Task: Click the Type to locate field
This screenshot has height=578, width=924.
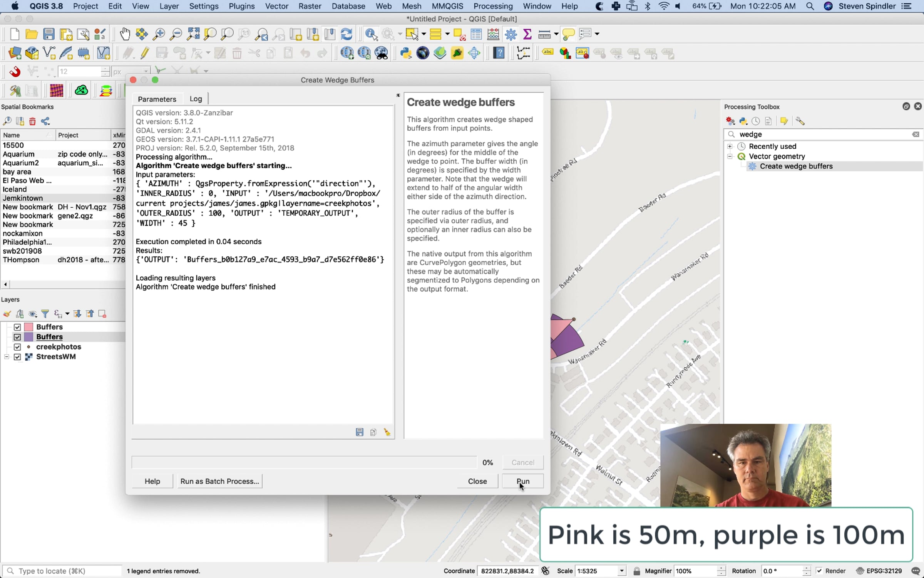Action: click(x=62, y=571)
